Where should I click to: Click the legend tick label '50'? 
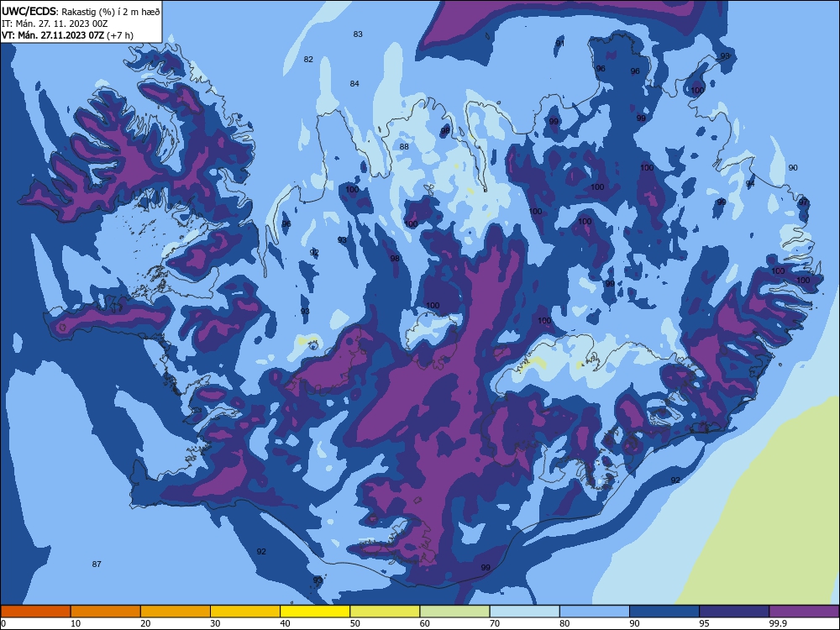(x=354, y=623)
